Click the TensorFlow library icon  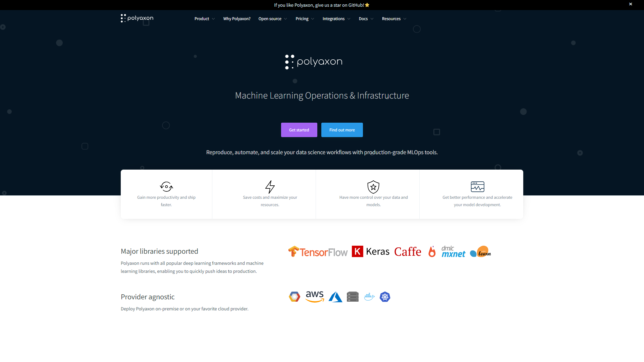(x=318, y=251)
